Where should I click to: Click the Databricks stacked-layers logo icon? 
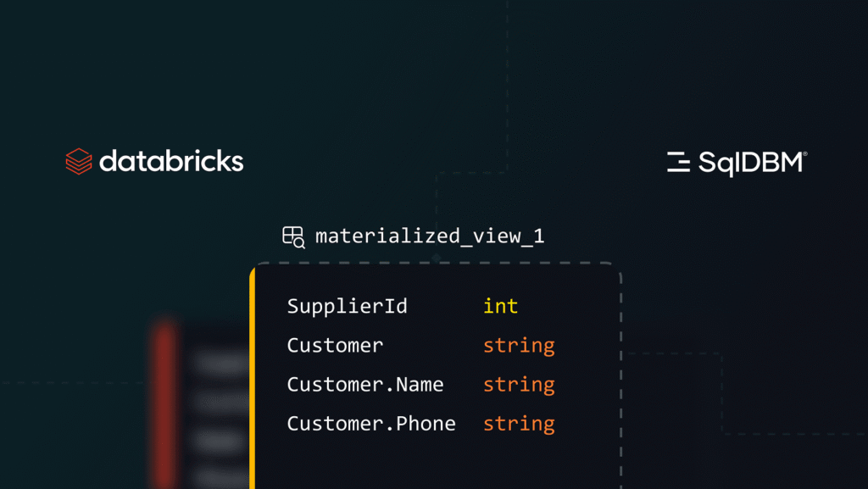click(79, 161)
